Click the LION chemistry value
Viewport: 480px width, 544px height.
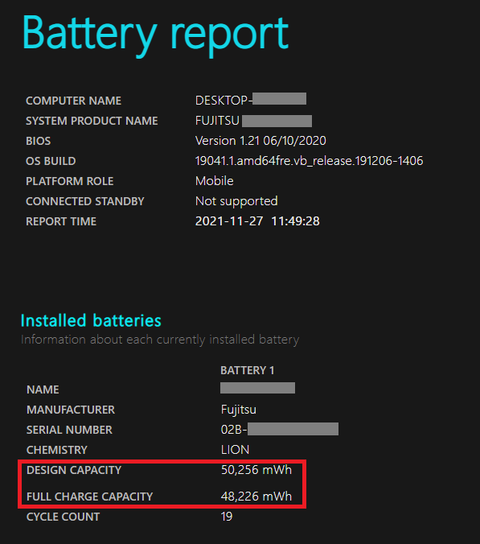[235, 450]
